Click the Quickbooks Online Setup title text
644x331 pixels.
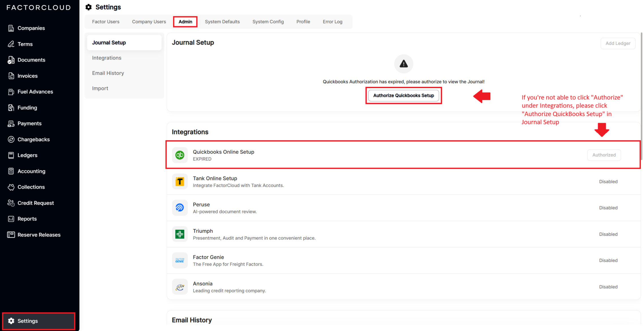click(223, 152)
